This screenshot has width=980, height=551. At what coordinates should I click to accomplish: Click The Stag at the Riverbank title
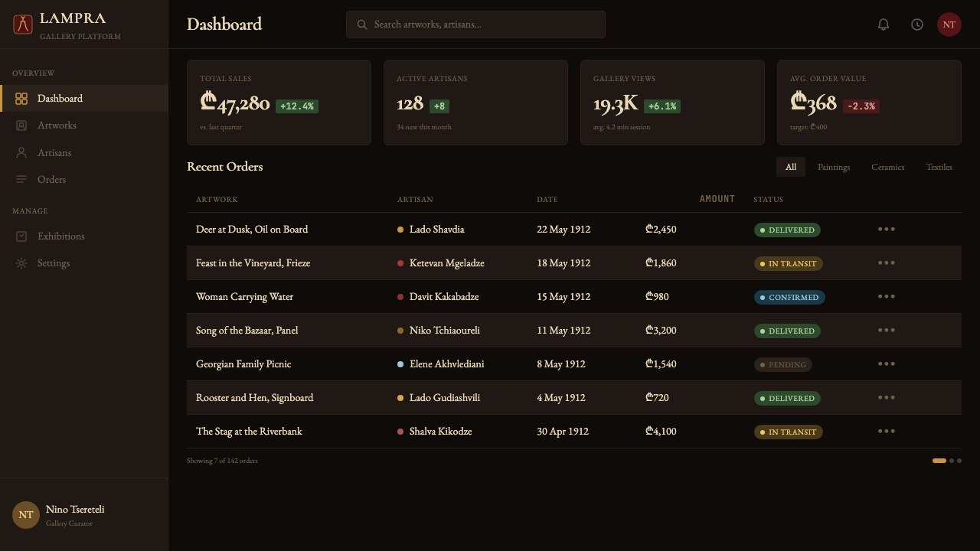pyautogui.click(x=249, y=432)
